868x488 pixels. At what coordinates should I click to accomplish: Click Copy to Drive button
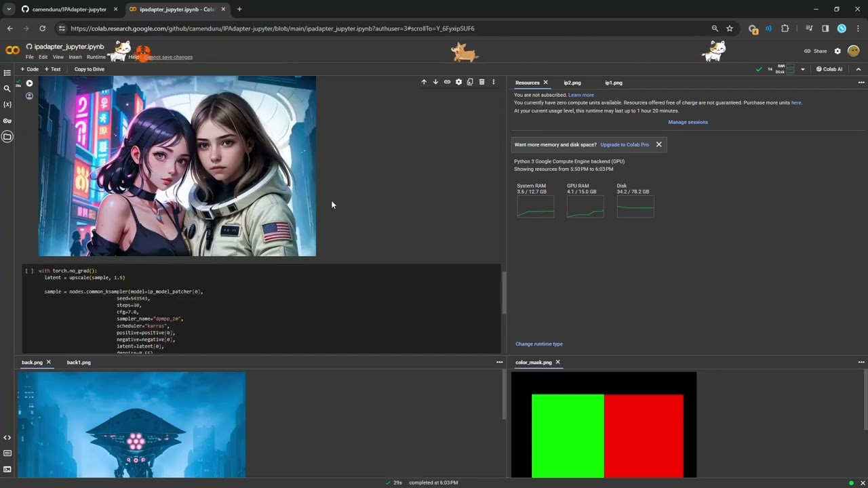90,69
